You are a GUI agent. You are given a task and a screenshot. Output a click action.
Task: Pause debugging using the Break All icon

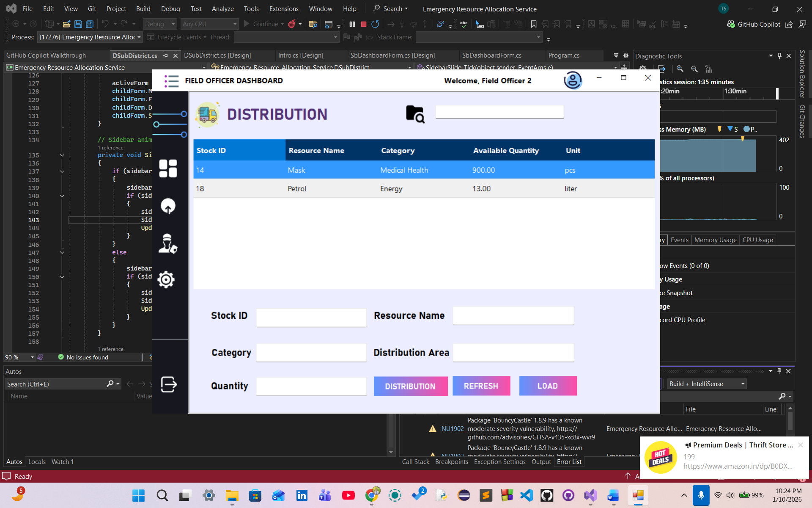352,24
